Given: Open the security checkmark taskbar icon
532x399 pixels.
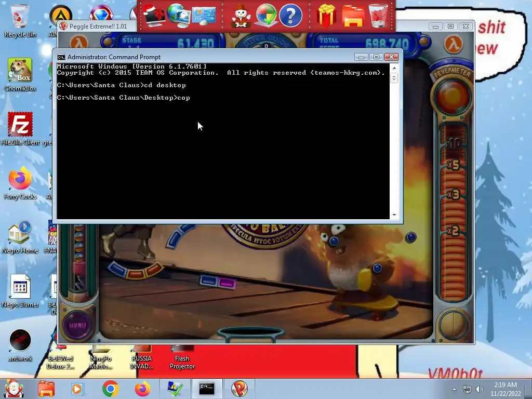Looking at the screenshot, I should (x=175, y=389).
